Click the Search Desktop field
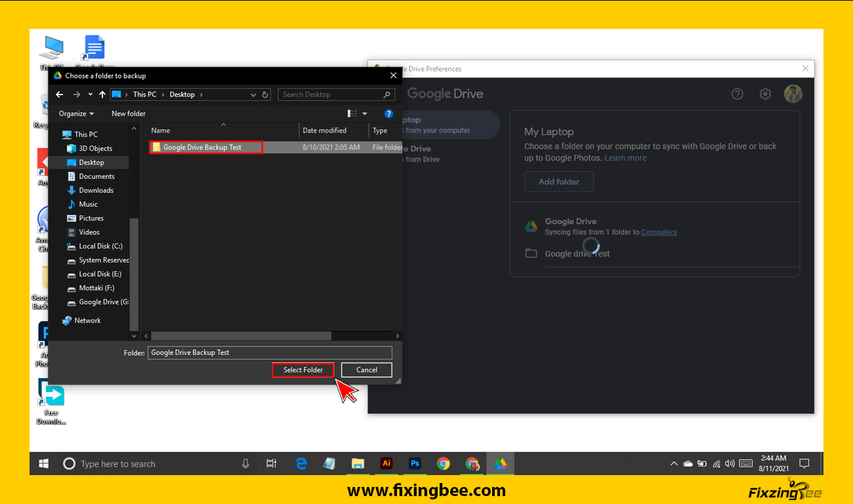853x504 pixels. tap(331, 94)
